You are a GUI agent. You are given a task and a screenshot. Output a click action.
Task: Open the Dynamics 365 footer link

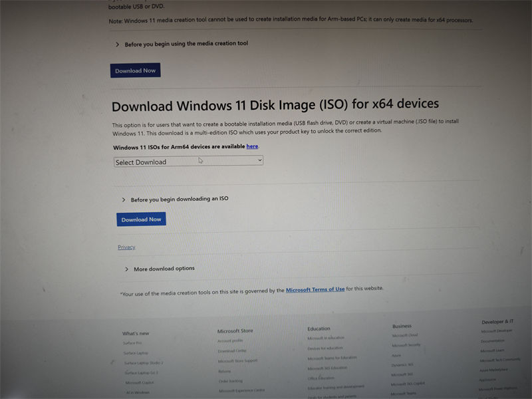click(402, 365)
